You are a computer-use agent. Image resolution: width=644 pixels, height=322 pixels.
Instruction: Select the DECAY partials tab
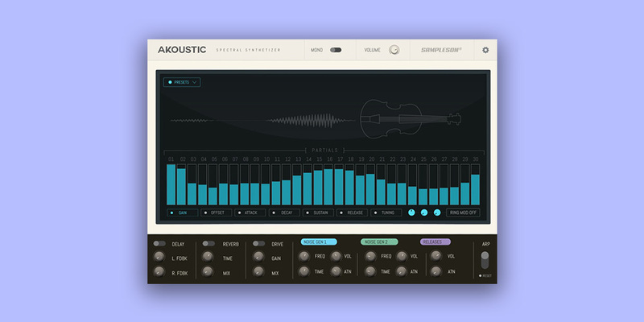tap(284, 213)
